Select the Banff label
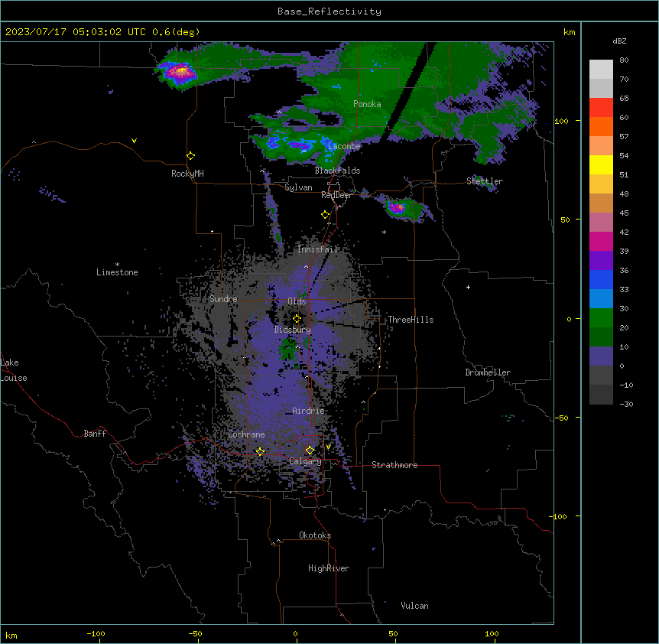Screen dimensions: 659x644 point(95,434)
